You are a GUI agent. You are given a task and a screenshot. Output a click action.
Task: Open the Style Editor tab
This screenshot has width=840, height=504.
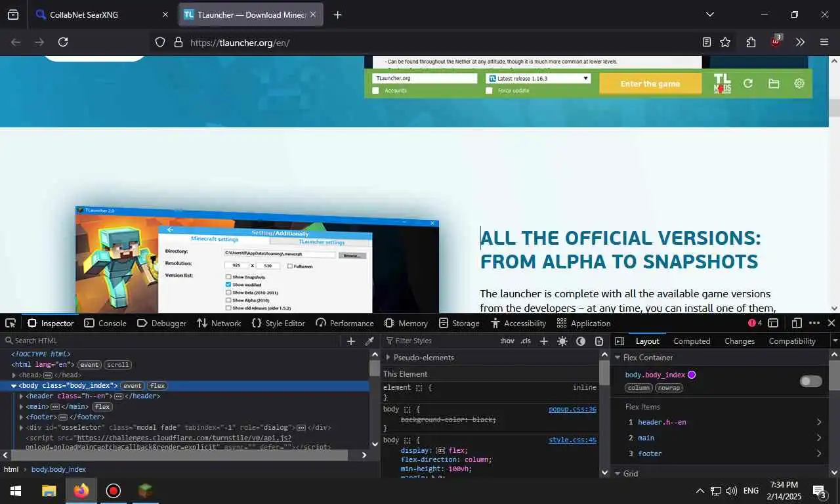coord(278,323)
